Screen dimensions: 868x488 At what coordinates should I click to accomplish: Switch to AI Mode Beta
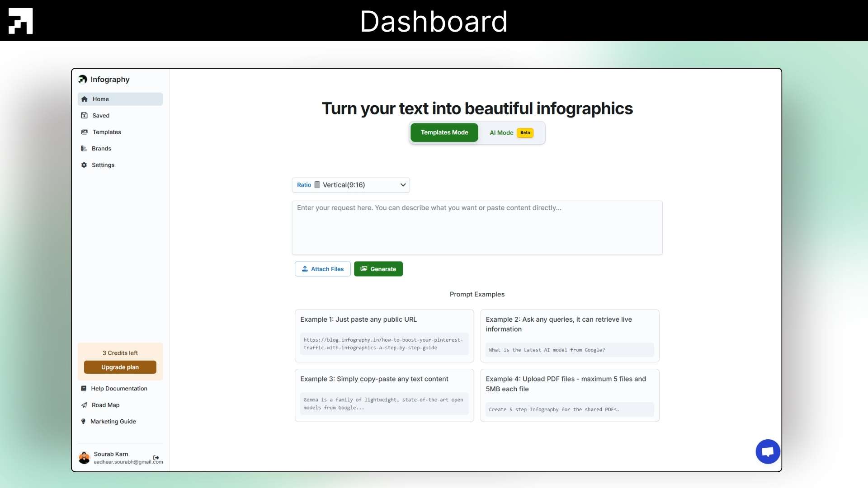511,133
